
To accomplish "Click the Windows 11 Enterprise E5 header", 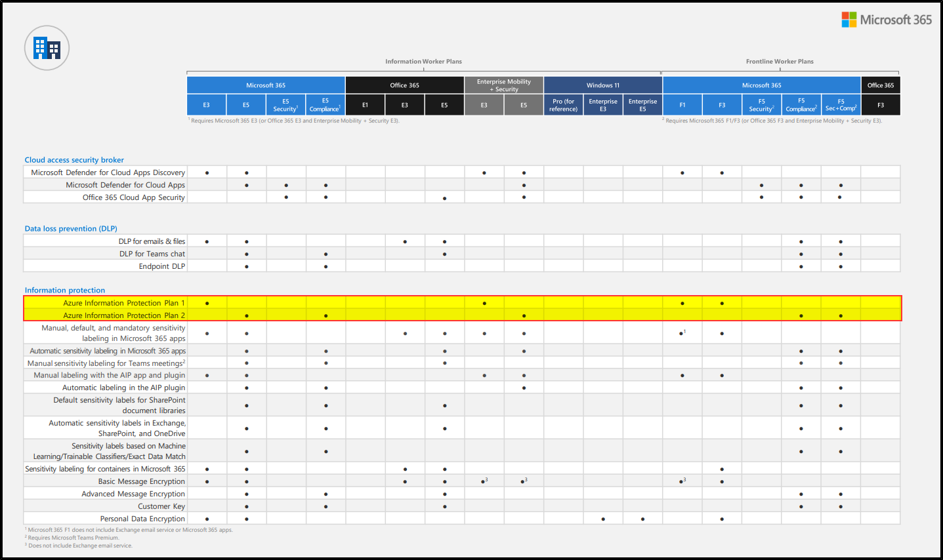I will point(642,105).
